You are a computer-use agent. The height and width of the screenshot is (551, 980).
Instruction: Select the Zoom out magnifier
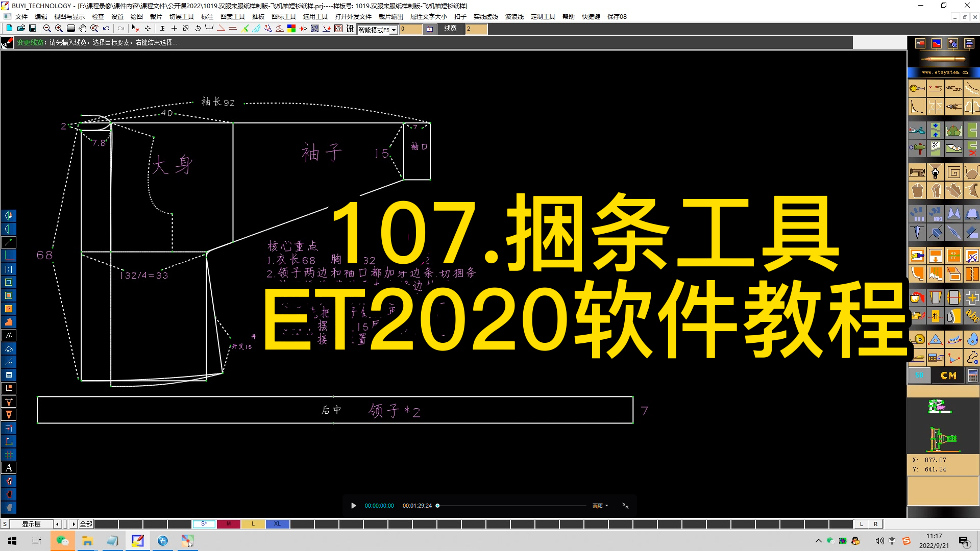(47, 29)
